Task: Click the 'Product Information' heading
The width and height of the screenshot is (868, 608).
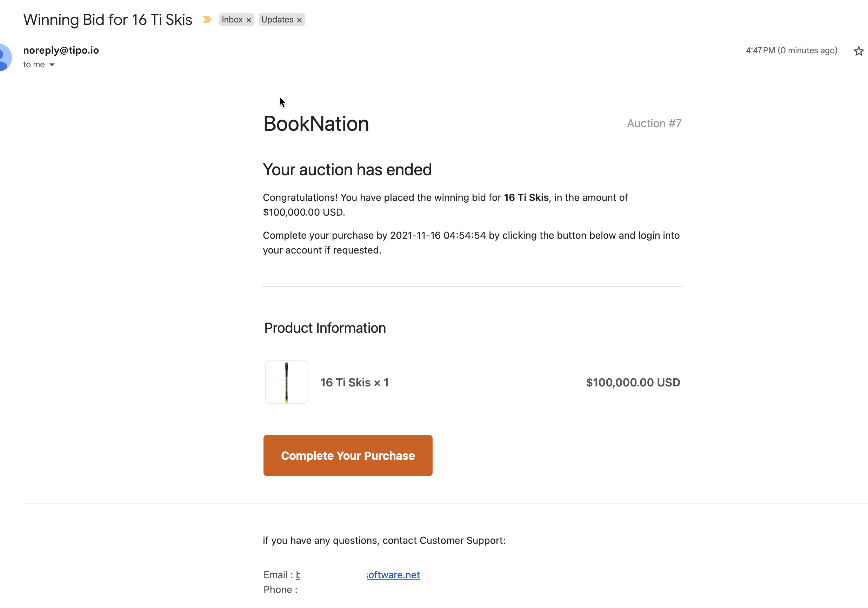Action: point(325,328)
